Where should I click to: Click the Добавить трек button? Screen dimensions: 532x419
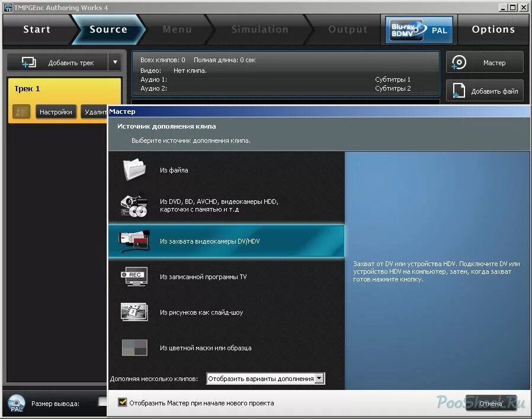point(57,62)
